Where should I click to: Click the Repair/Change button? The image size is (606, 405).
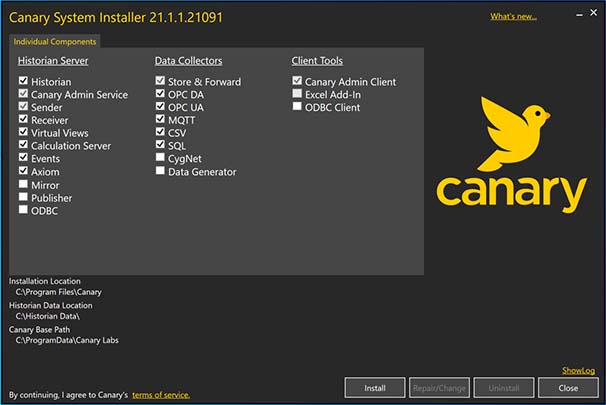[x=439, y=388]
